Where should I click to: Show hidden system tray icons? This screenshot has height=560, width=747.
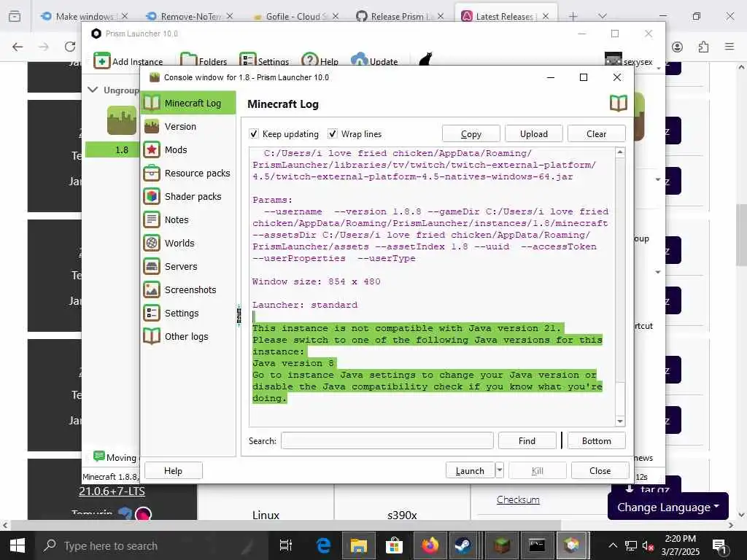click(x=613, y=545)
